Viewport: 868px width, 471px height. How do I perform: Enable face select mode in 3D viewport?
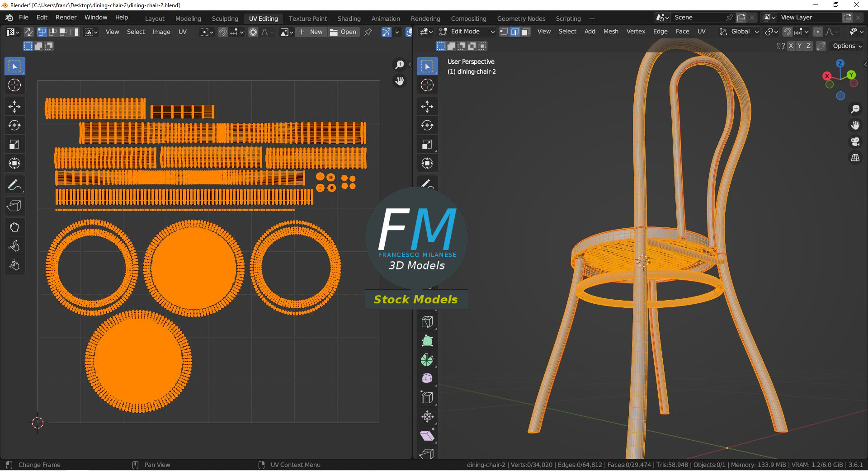(x=525, y=32)
